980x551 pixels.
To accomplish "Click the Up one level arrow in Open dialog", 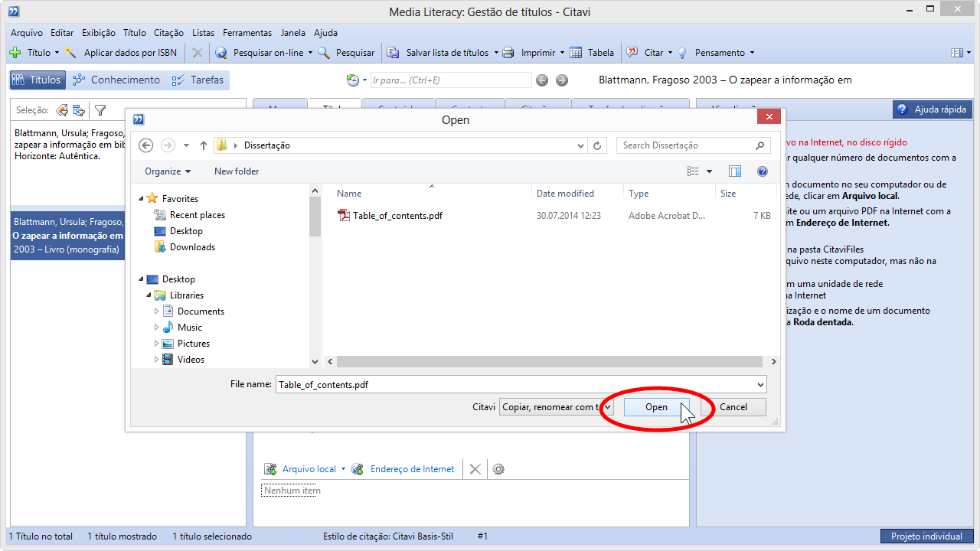I will click(204, 145).
